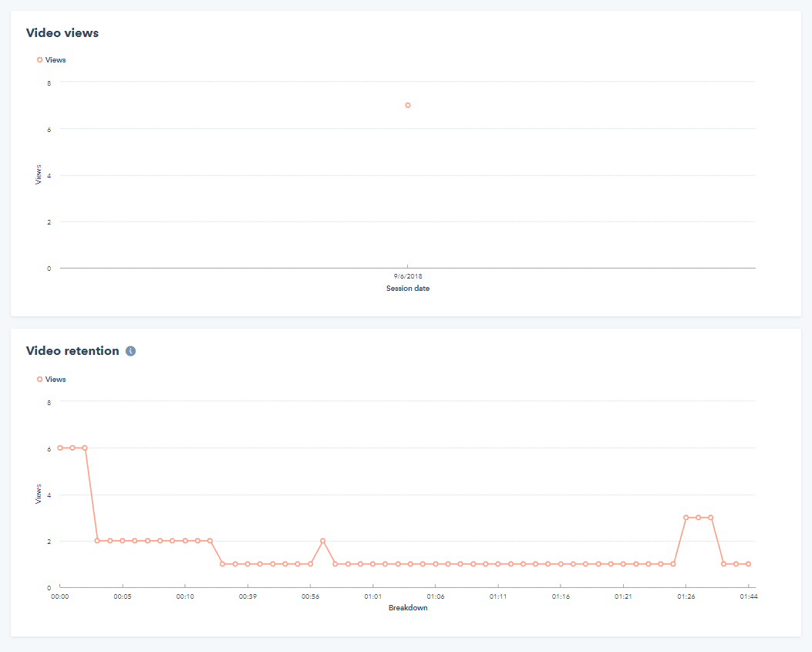Toggle the Views legend in Video views chart

(x=51, y=60)
